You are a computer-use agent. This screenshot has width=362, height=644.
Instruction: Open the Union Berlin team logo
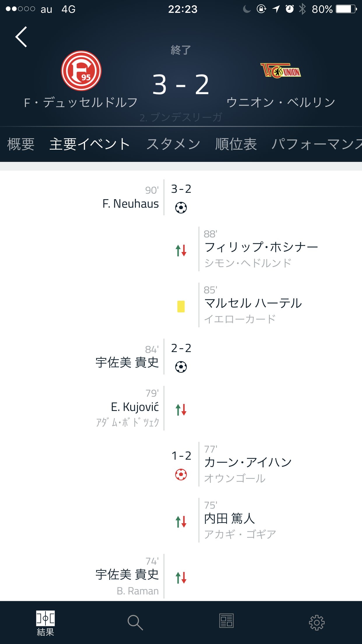(280, 71)
